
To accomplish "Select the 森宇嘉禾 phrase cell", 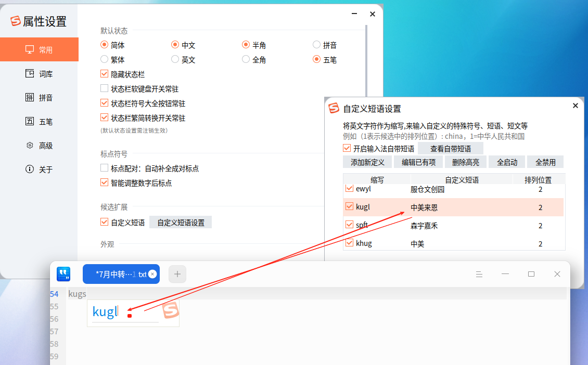I will [x=424, y=226].
